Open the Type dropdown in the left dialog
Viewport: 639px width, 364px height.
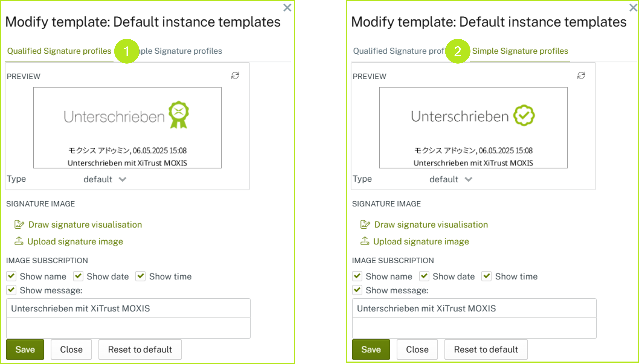(105, 179)
